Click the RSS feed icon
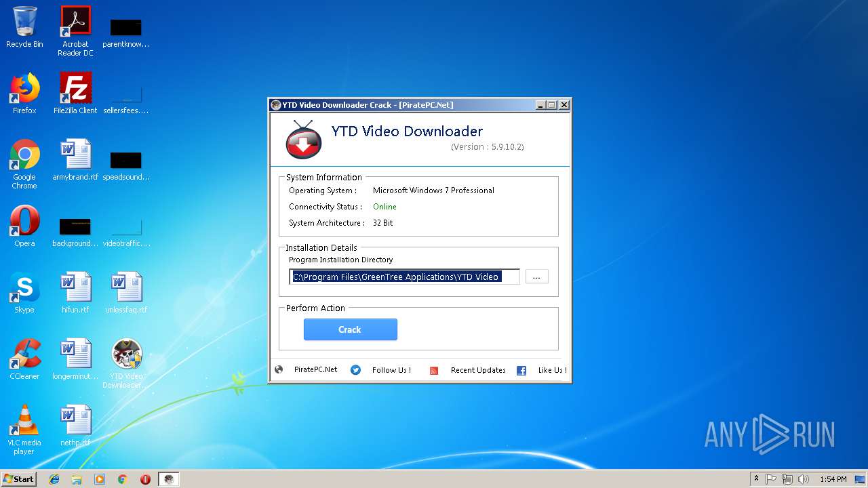The width and height of the screenshot is (868, 488). pos(434,371)
